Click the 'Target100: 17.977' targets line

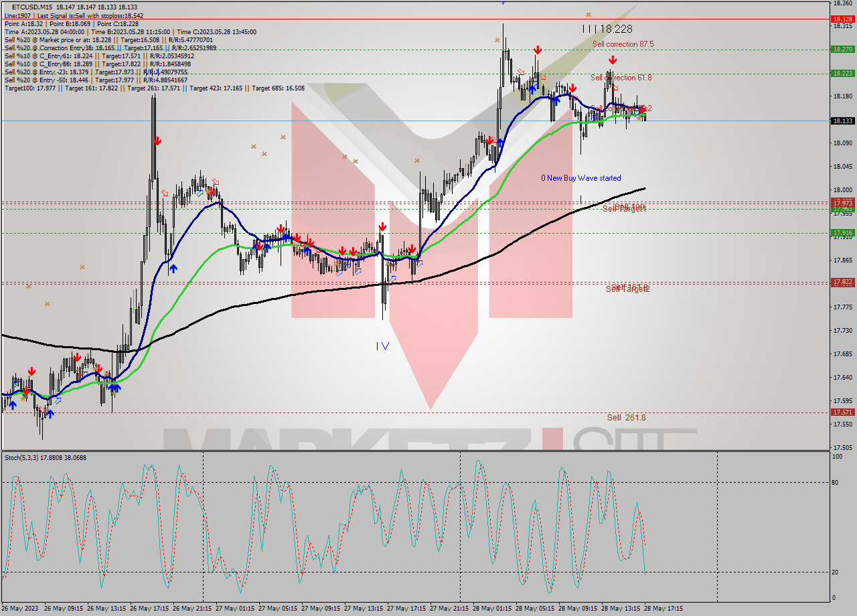(x=155, y=88)
